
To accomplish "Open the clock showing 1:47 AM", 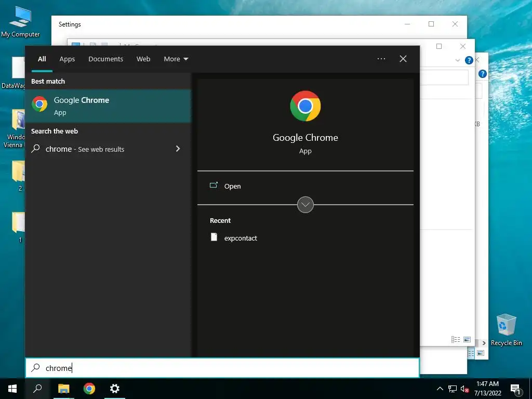I will coord(487,389).
